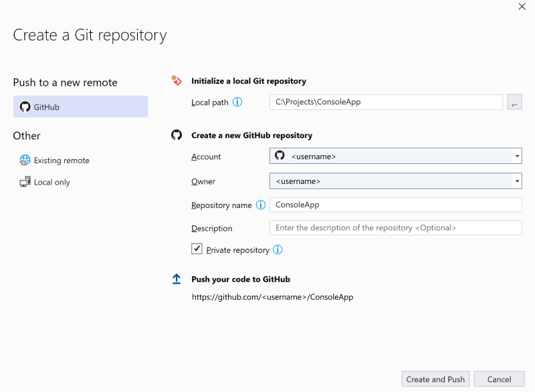Viewport: 535px width, 392px height.
Task: Click the blue upload arrow next to Push your code
Action: (x=177, y=279)
